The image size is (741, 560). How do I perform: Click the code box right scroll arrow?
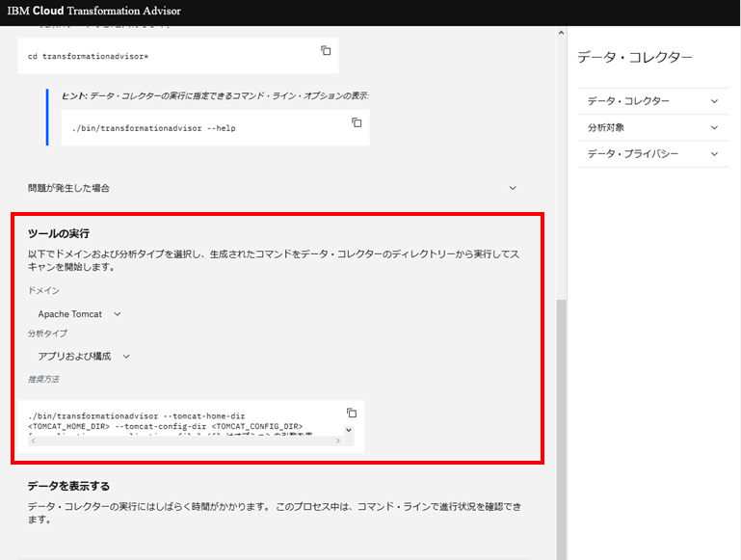pos(338,440)
